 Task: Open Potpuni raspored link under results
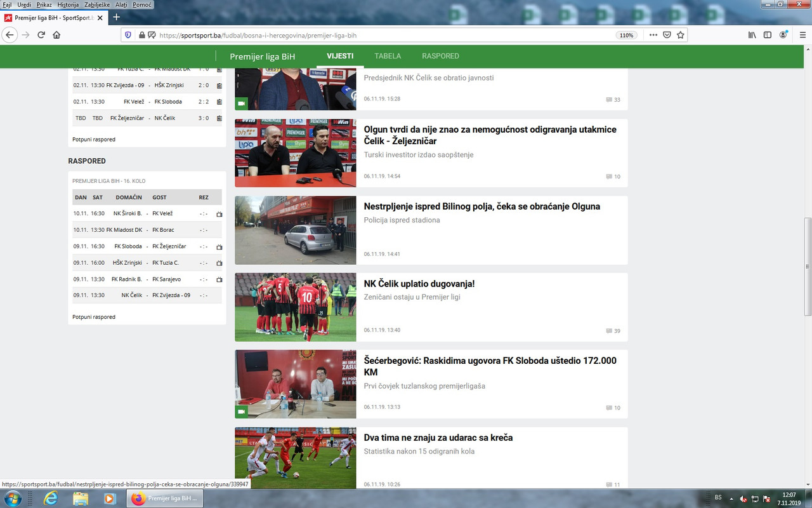point(94,139)
